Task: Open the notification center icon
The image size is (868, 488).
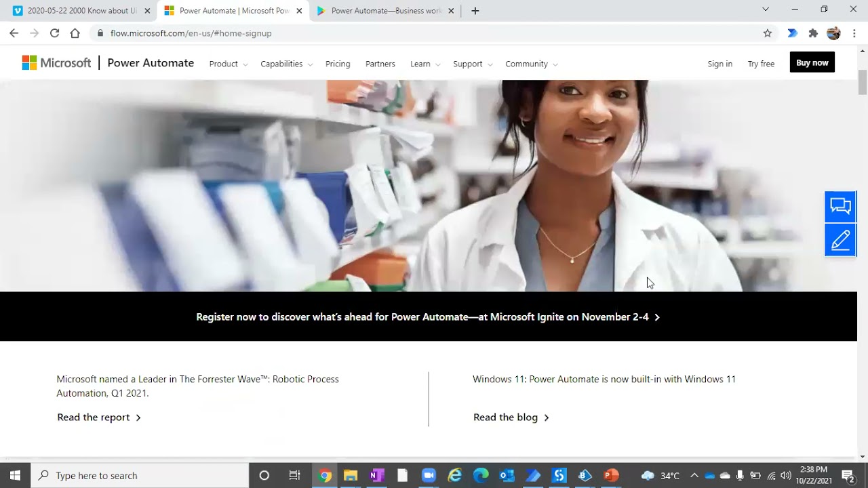Action: [848, 475]
